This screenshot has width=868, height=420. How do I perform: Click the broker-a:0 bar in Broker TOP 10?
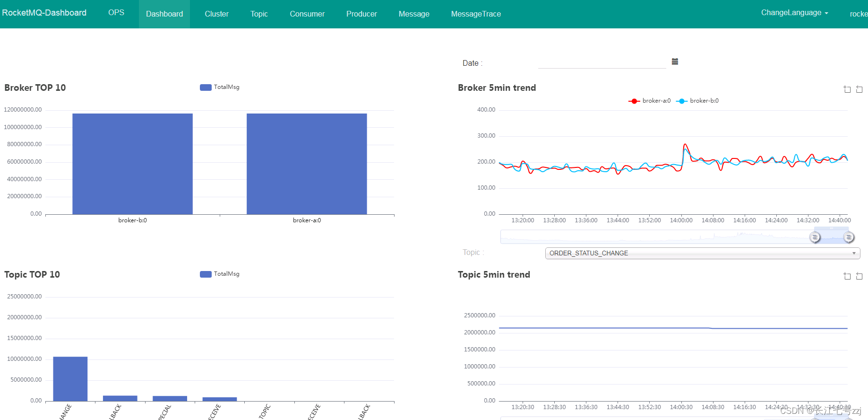click(307, 164)
